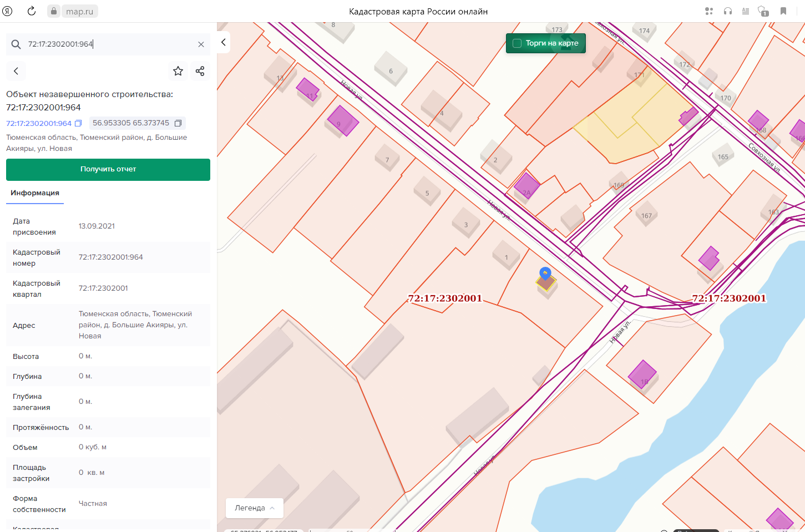Go back using the left arrow button
The image size is (805, 532).
tap(16, 71)
